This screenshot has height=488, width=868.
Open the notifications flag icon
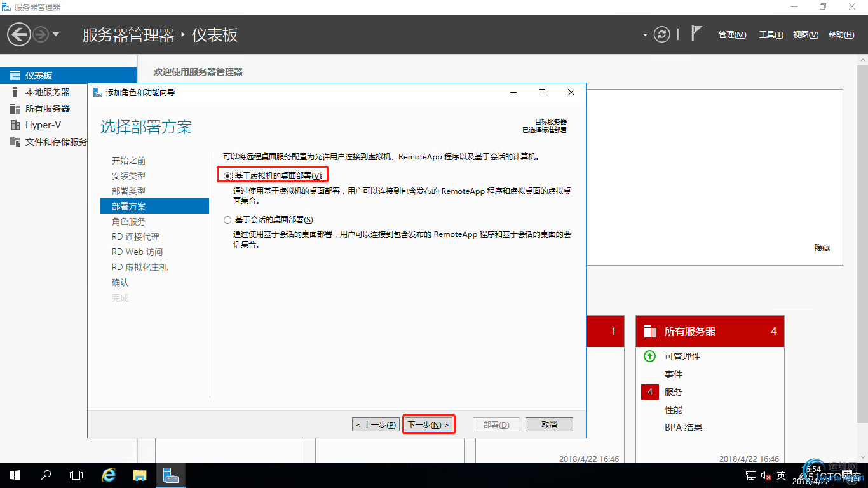click(696, 34)
